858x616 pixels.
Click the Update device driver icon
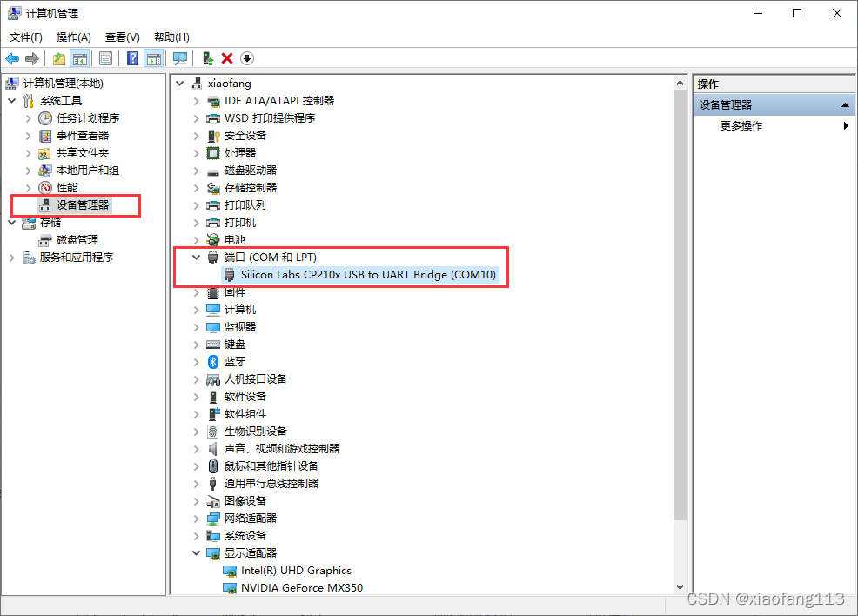(207, 58)
